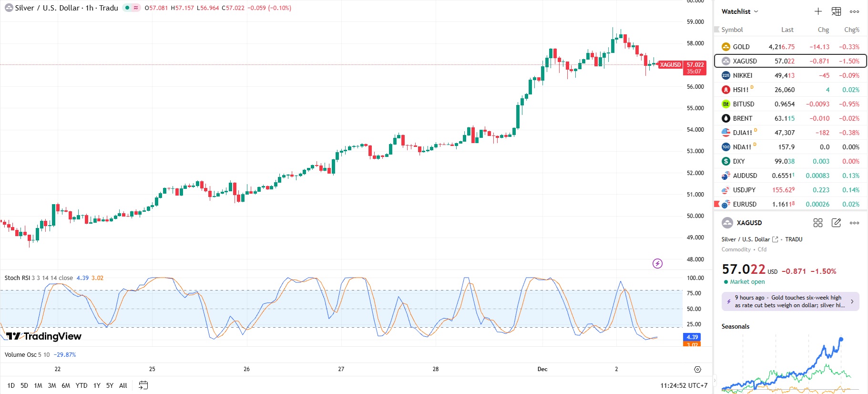
Task: Click the purple lightning event icon
Action: click(x=657, y=263)
